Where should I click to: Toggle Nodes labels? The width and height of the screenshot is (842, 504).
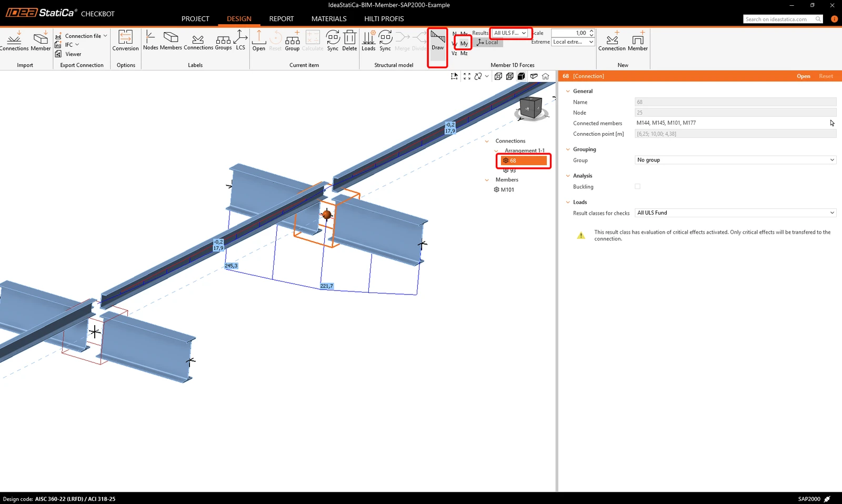(151, 41)
